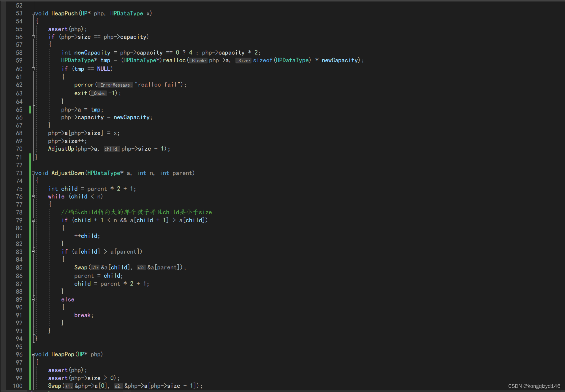565x392 pixels.
Task: Collapse the AdjustDown function fold marker
Action: point(33,173)
